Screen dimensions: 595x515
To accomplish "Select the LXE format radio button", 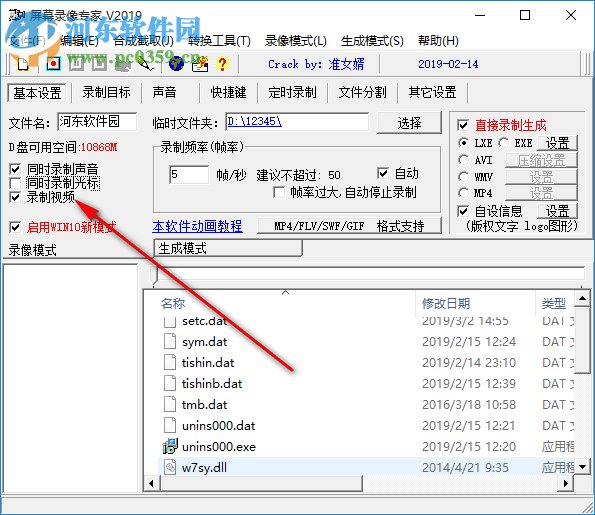I will tap(463, 143).
